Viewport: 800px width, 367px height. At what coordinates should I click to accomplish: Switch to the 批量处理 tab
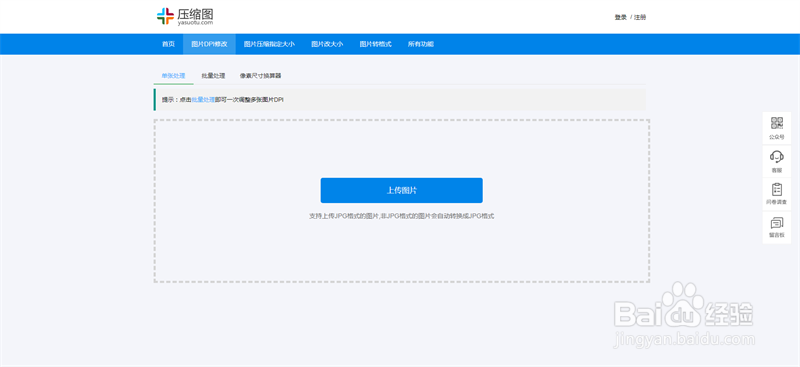coord(213,76)
